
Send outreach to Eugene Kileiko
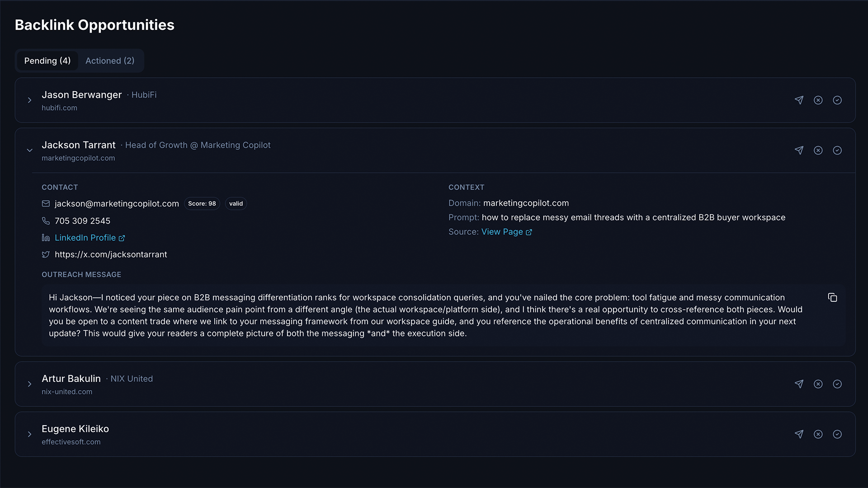click(x=799, y=434)
